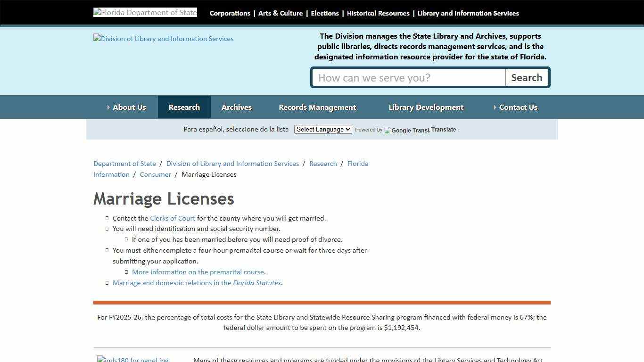Image resolution: width=644 pixels, height=362 pixels.
Task: Click the arrow icon beside About Us
Action: tap(108, 107)
